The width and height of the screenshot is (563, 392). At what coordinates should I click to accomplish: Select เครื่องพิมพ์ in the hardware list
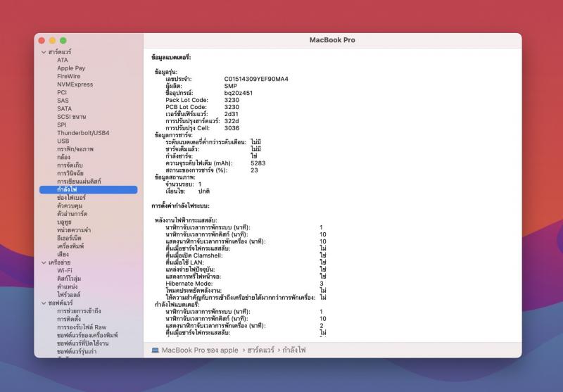70,246
